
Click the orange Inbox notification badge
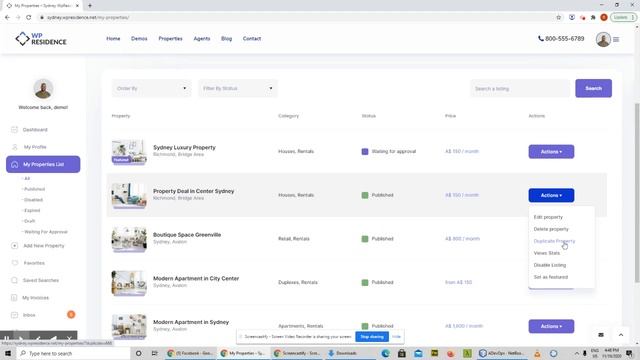pyautogui.click(x=71, y=315)
